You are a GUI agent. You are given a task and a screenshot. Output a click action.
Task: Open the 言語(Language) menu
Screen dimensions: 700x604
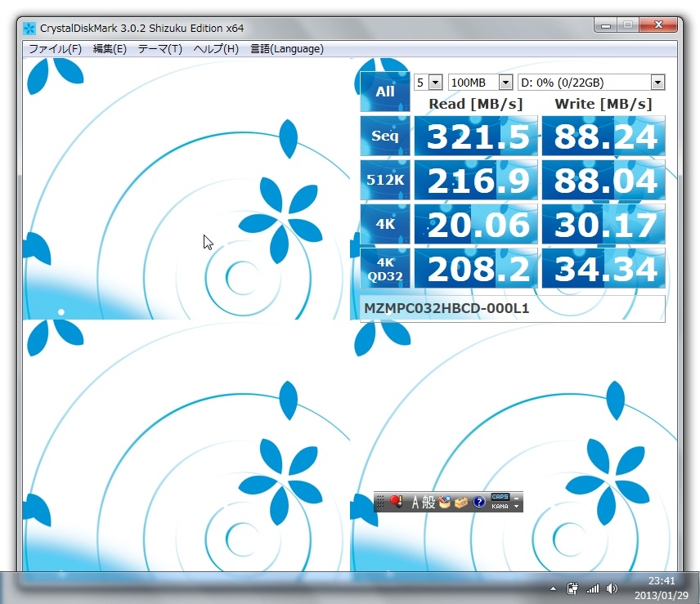(286, 49)
